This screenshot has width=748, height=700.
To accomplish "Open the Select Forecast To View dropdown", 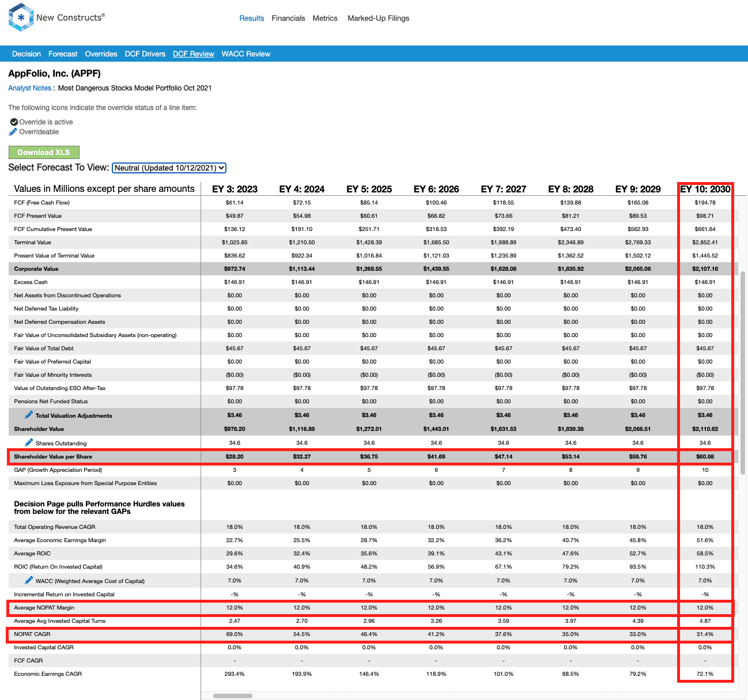I will pyautogui.click(x=169, y=168).
